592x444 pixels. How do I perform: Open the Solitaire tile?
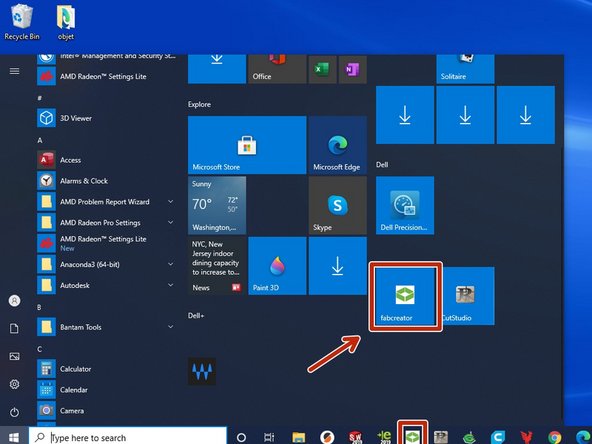tap(465, 69)
